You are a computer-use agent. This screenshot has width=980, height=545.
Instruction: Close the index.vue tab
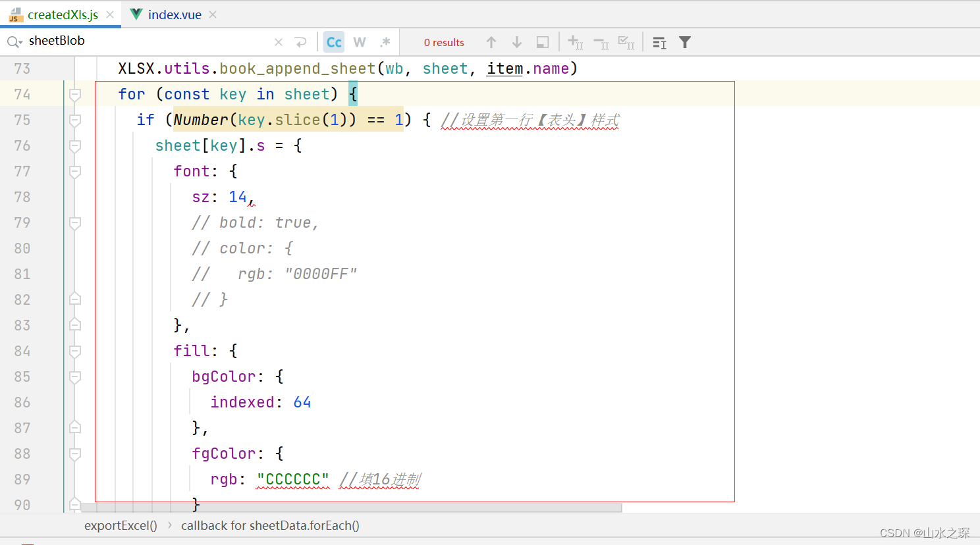[213, 14]
